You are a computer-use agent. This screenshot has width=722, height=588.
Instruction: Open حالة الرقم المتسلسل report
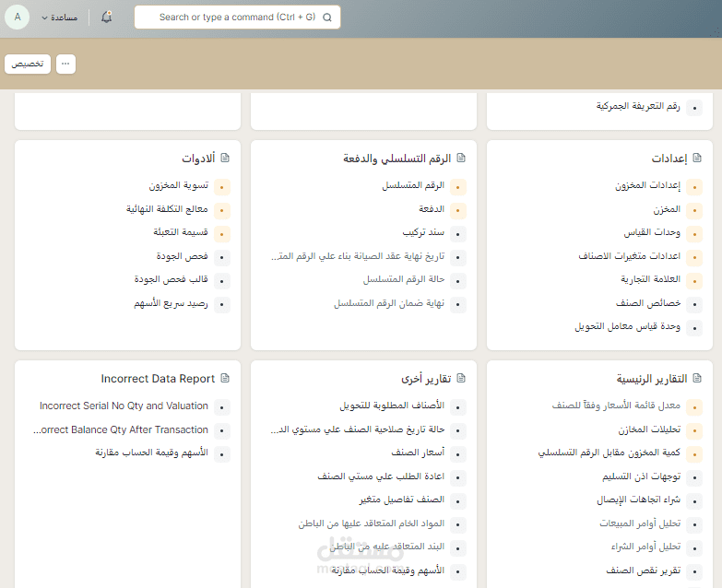click(403, 279)
